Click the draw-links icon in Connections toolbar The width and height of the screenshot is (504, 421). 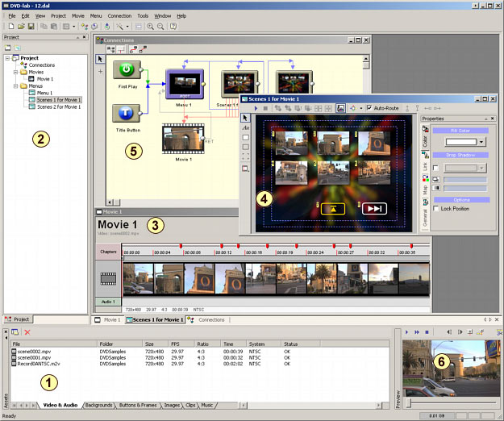133,49
